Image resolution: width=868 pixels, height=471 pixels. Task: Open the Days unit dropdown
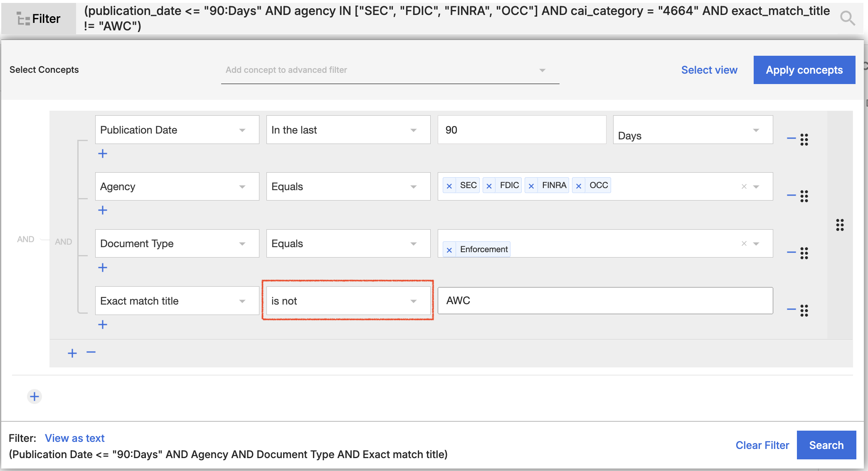(x=693, y=130)
